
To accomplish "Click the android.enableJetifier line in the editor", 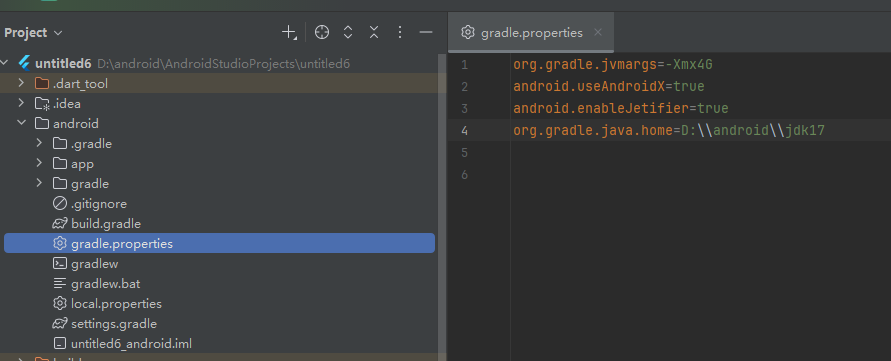I will click(621, 108).
